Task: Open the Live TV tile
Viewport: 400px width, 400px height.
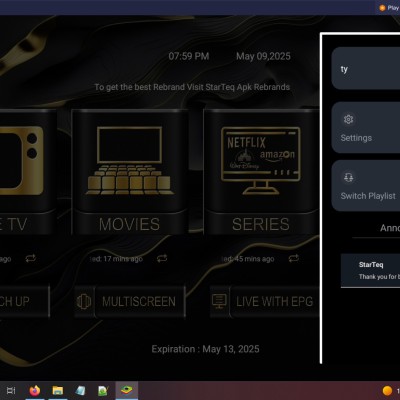Action: pos(28,172)
